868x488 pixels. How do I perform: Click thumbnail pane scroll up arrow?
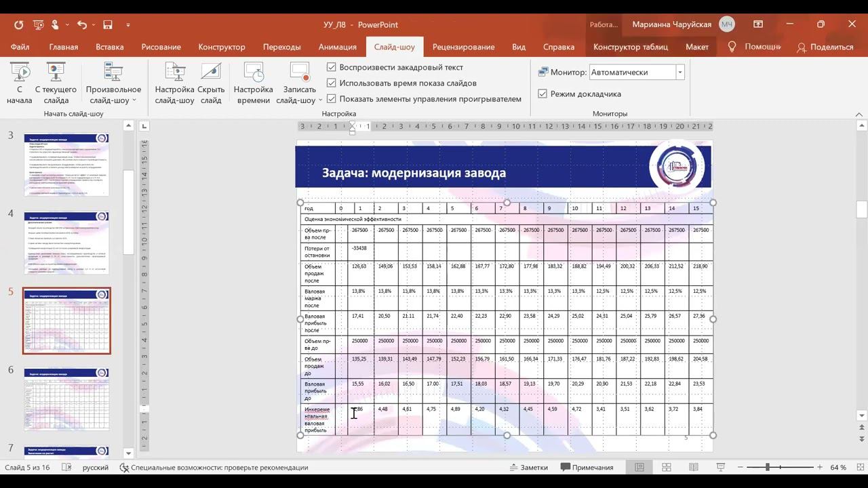(127, 126)
